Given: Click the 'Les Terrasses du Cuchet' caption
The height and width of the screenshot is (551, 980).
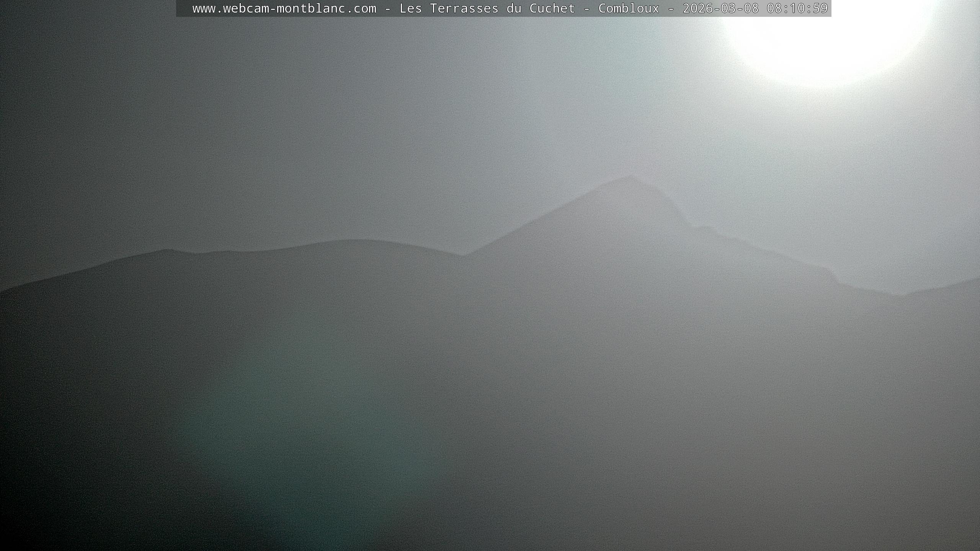Looking at the screenshot, I should pyautogui.click(x=487, y=8).
